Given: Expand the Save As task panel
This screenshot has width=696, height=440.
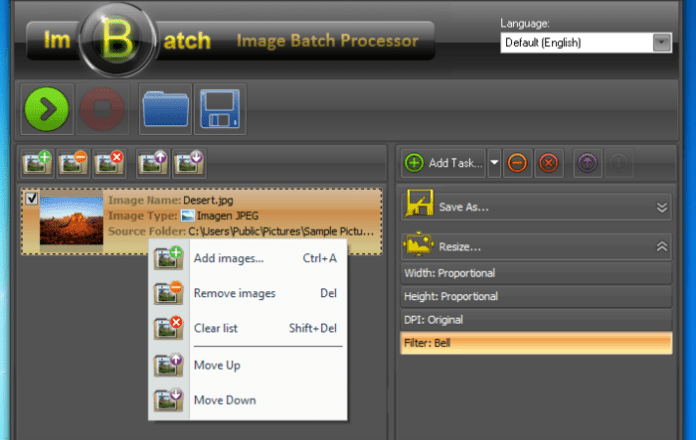Looking at the screenshot, I should tap(661, 207).
